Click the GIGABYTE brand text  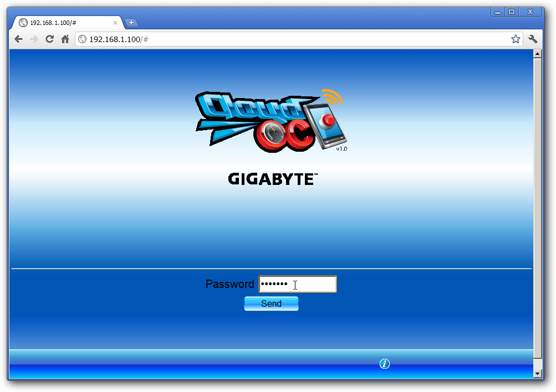point(272,179)
